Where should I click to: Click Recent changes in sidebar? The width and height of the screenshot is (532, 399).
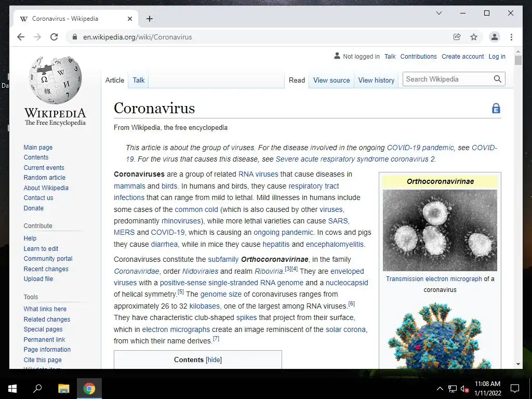(x=46, y=269)
